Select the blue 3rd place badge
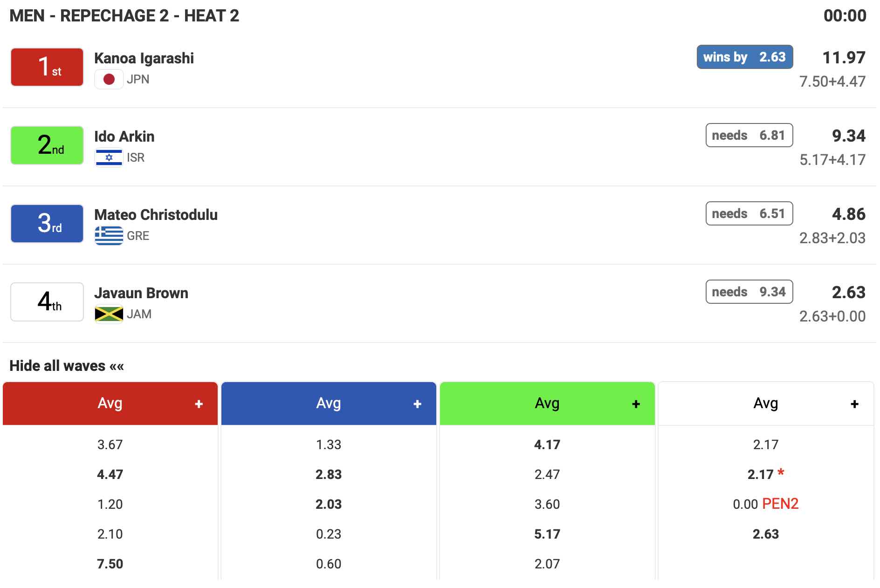Image resolution: width=880 pixels, height=588 pixels. click(x=47, y=224)
